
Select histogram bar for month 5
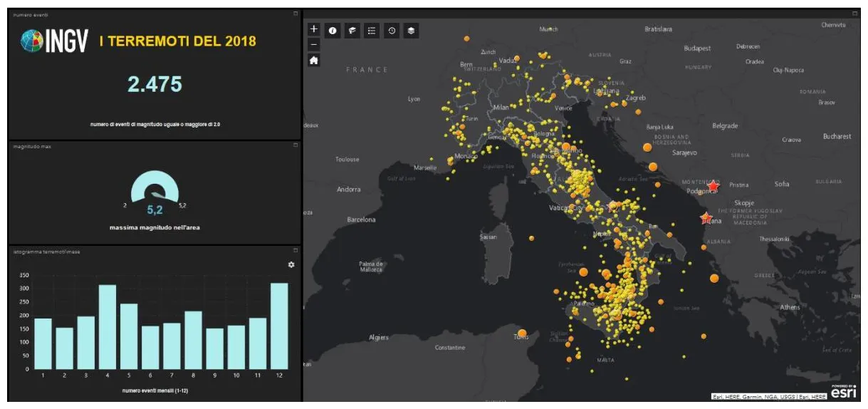(129, 336)
